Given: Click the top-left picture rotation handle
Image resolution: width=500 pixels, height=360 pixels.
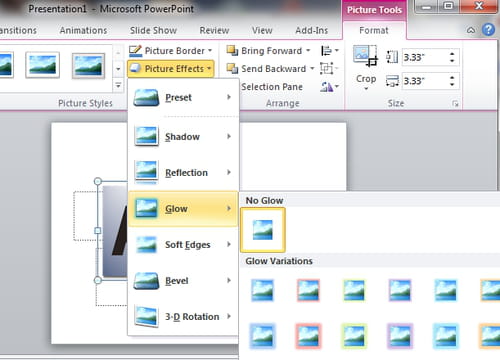Looking at the screenshot, I should tap(98, 181).
